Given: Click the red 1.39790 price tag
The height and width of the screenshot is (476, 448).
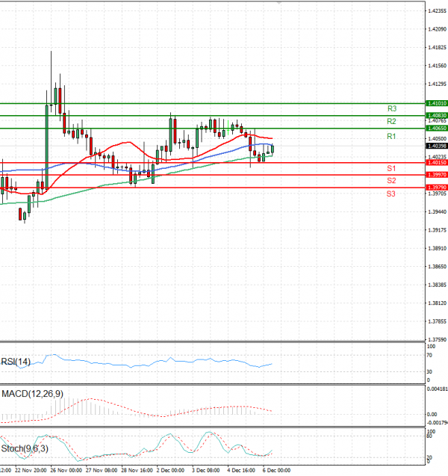Looking at the screenshot, I should [x=435, y=187].
